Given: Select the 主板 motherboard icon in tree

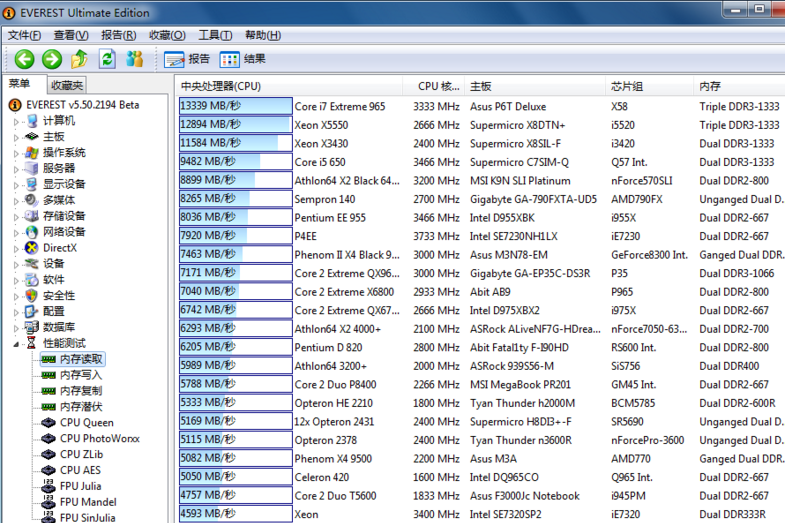Looking at the screenshot, I should (32, 136).
